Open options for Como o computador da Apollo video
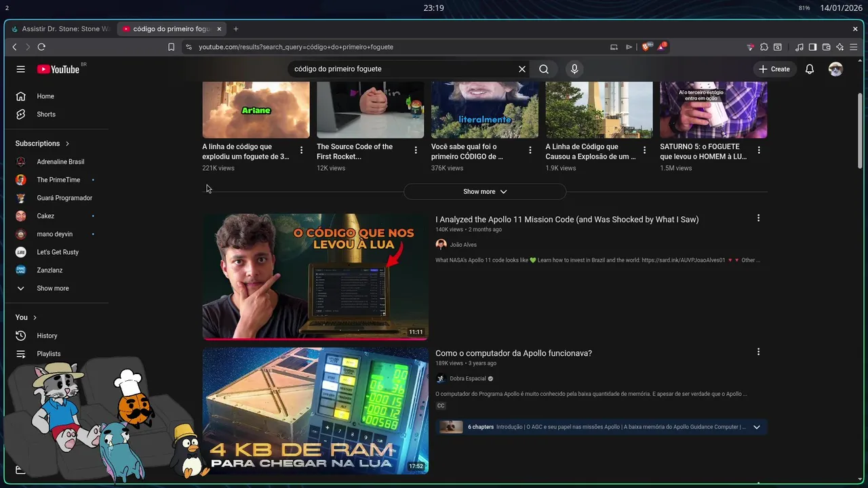 click(758, 352)
